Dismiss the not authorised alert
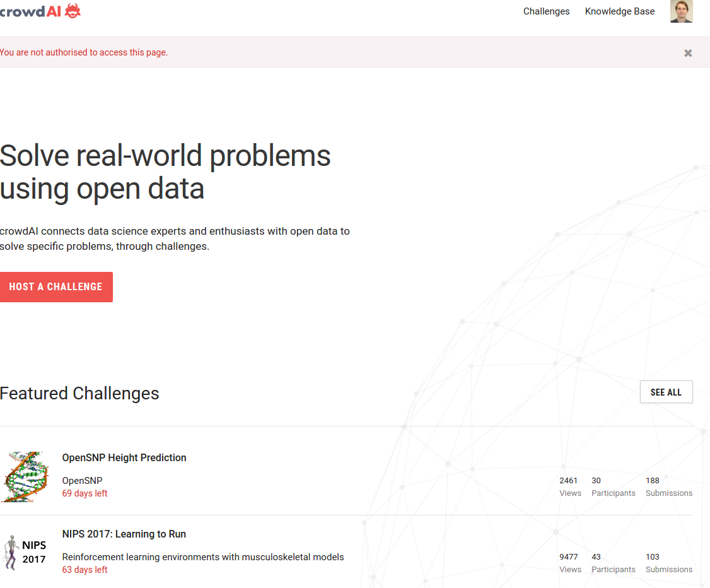The image size is (710, 588). pos(688,53)
